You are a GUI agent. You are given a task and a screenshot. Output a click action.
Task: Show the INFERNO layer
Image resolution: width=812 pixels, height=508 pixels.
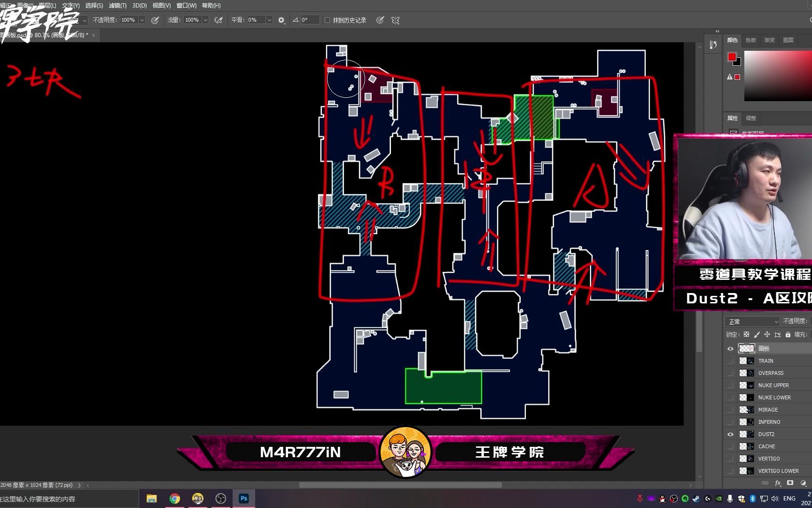(x=730, y=422)
